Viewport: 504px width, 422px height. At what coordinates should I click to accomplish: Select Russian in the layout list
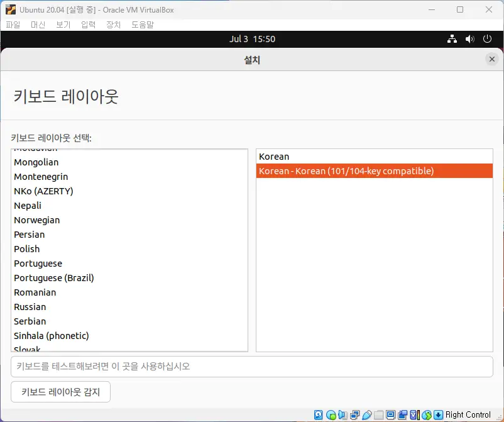click(129, 307)
